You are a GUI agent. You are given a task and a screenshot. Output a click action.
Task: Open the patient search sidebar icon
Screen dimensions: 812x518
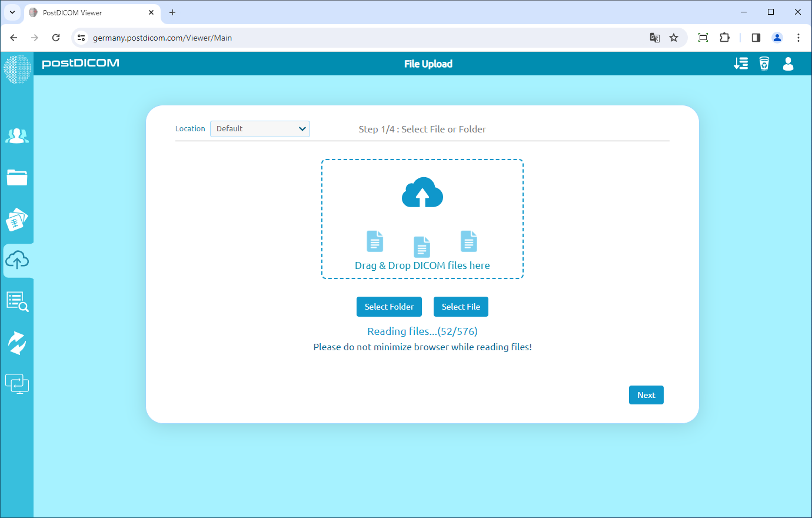(x=17, y=136)
